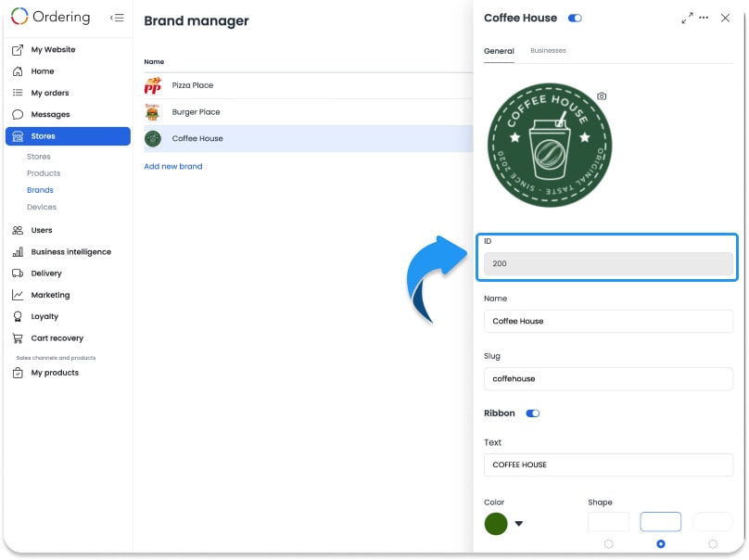Click the Pizza Place brand logo

point(153,85)
